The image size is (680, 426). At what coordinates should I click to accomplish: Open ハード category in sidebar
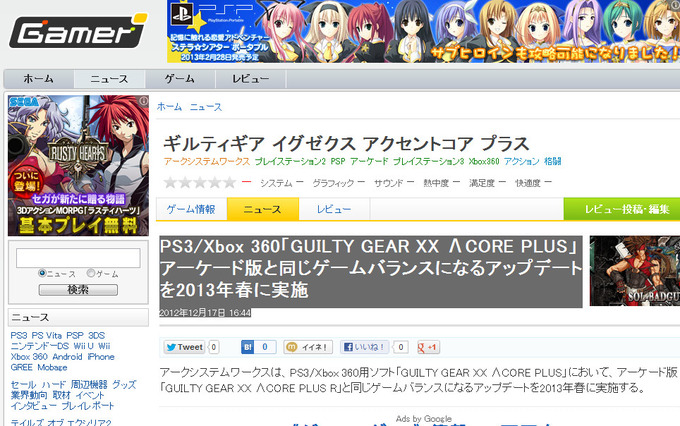[x=54, y=385]
